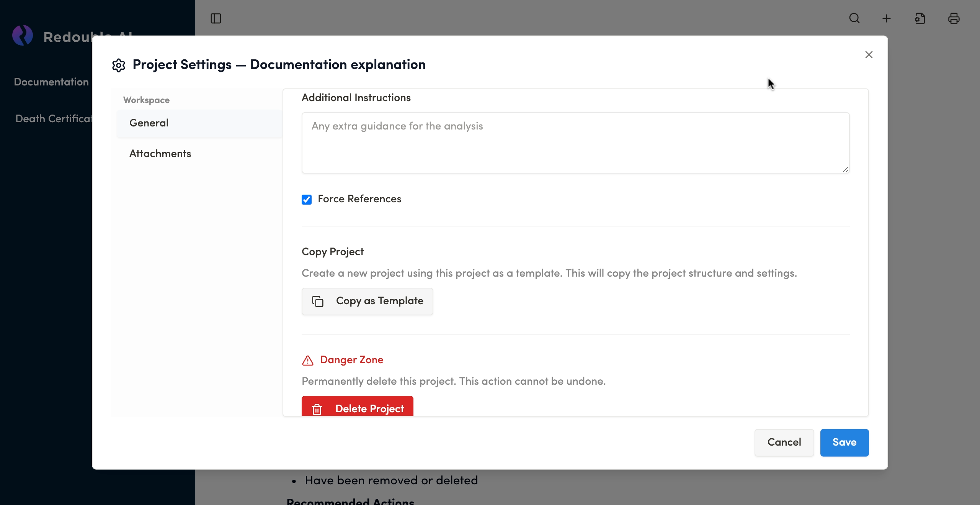Select the Death Certificate sidebar item

point(53,119)
